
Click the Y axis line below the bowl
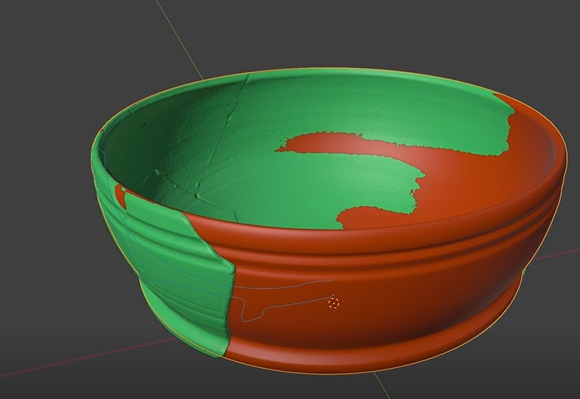[382, 385]
